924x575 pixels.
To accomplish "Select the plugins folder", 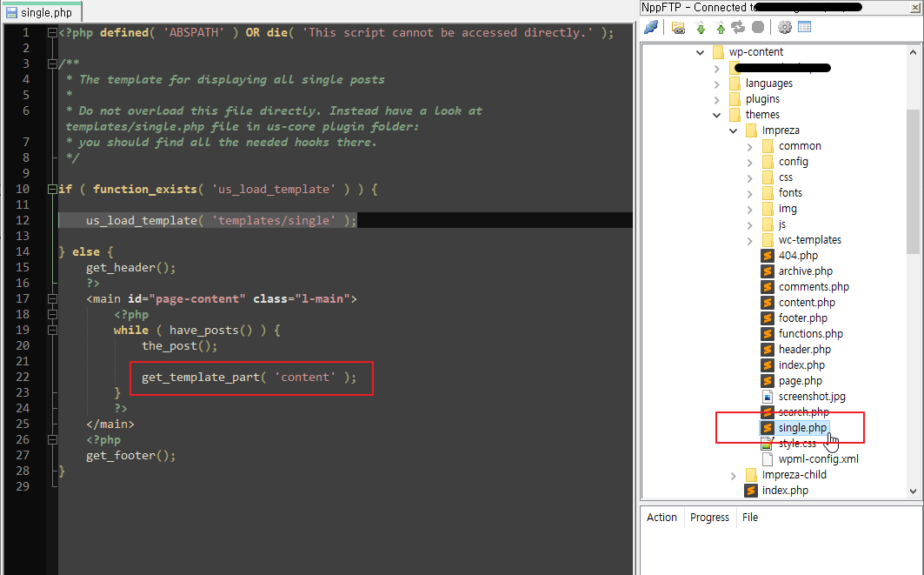I will tap(762, 99).
